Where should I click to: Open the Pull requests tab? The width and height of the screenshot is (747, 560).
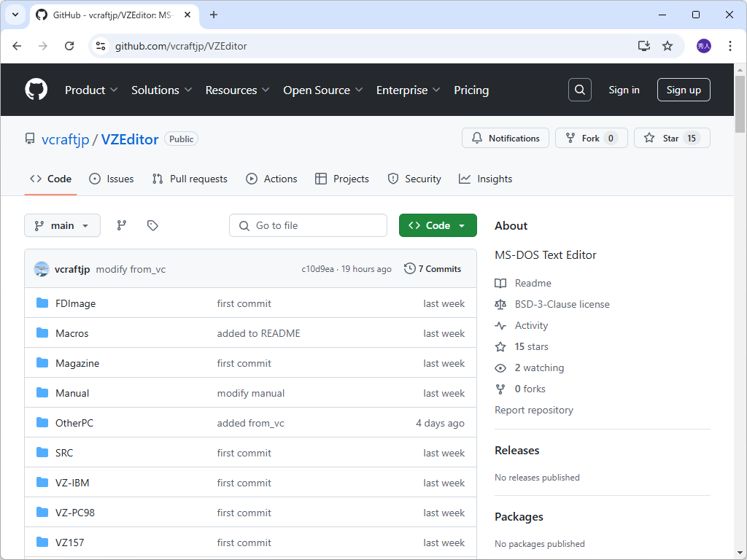pos(189,179)
